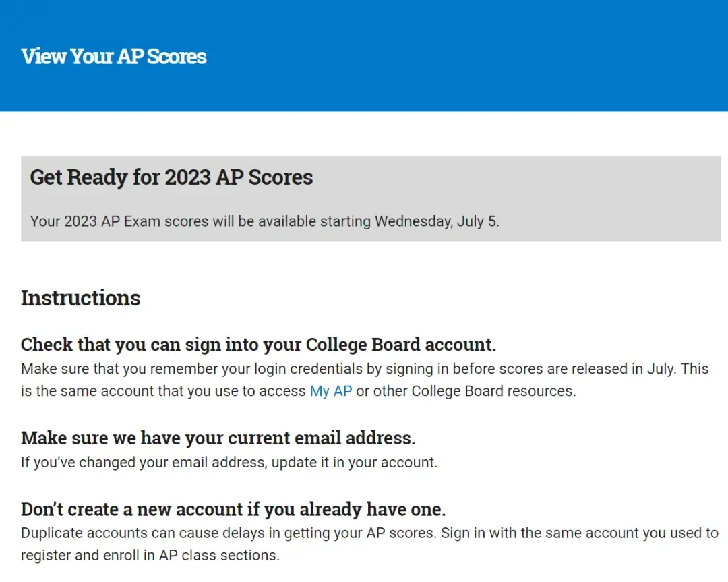Image resolution: width=728 pixels, height=582 pixels.
Task: Click the Instructions heading
Action: coord(80,297)
